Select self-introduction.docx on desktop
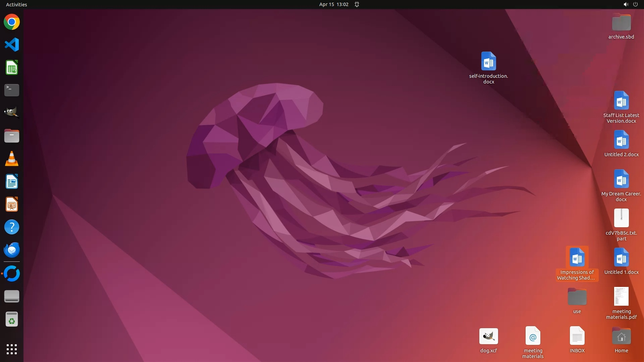Viewport: 644px width, 362px height. (488, 62)
